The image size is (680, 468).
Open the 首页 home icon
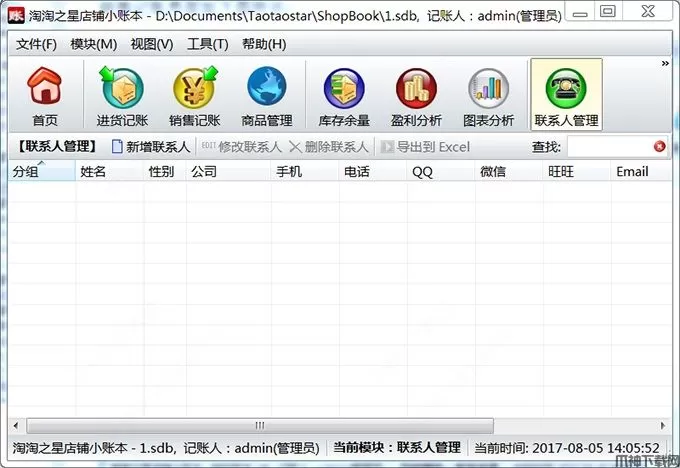45,96
